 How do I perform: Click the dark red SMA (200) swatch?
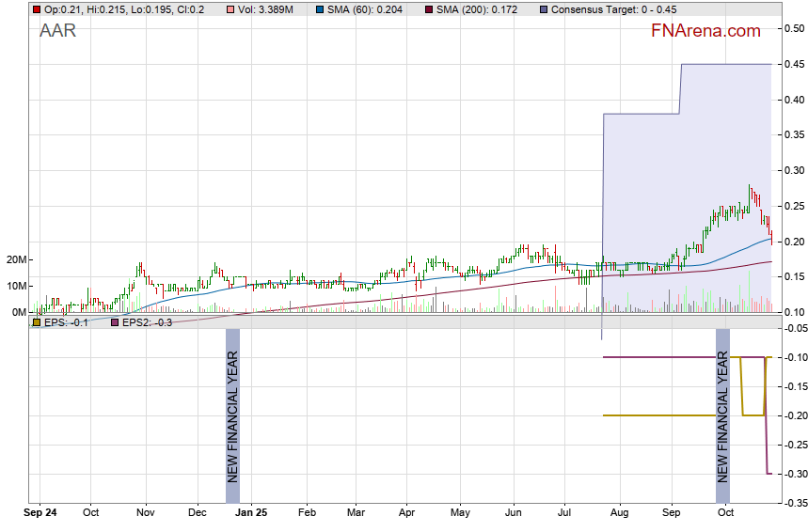click(x=428, y=9)
